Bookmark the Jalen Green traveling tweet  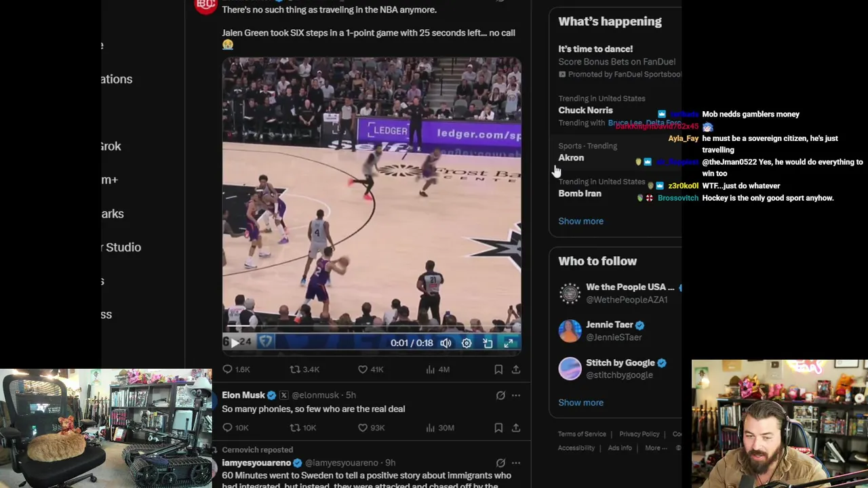pos(498,369)
